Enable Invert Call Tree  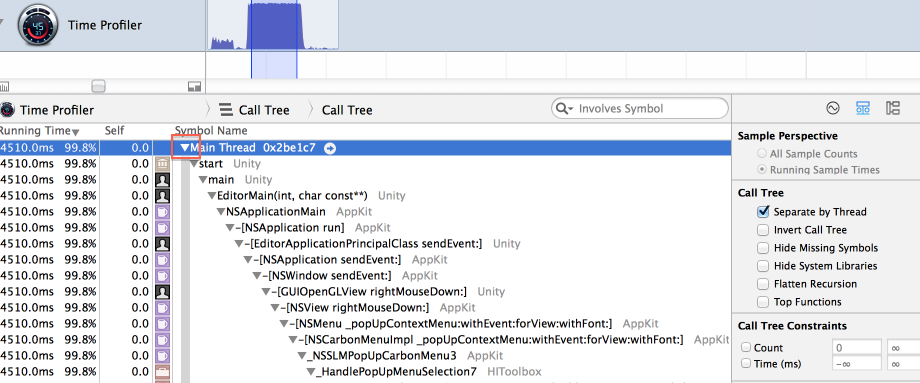click(x=763, y=230)
